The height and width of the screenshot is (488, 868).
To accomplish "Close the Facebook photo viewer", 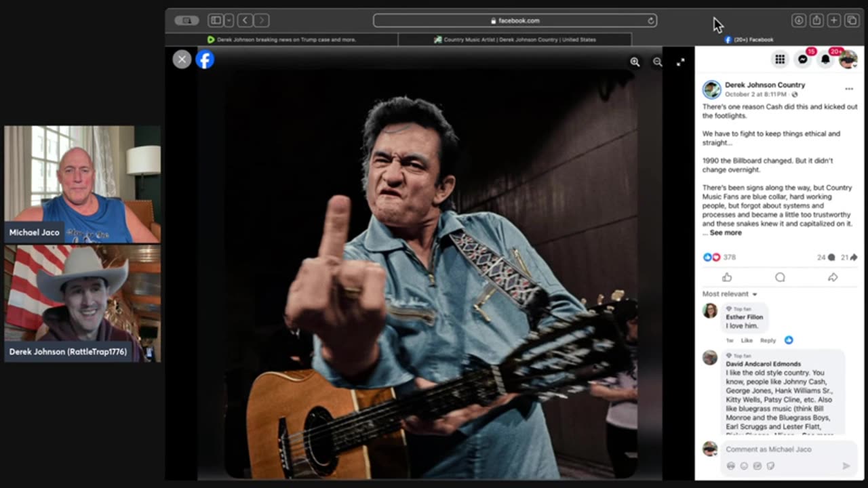I will [182, 60].
